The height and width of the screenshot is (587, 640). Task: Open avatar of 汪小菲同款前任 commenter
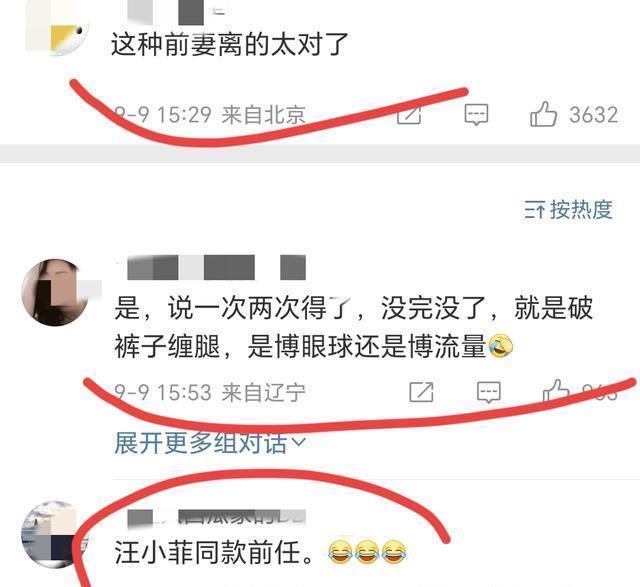click(x=54, y=534)
